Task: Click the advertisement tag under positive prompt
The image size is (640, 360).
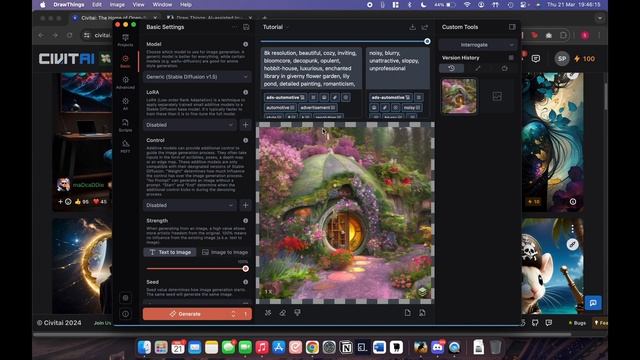Action: 318,108
